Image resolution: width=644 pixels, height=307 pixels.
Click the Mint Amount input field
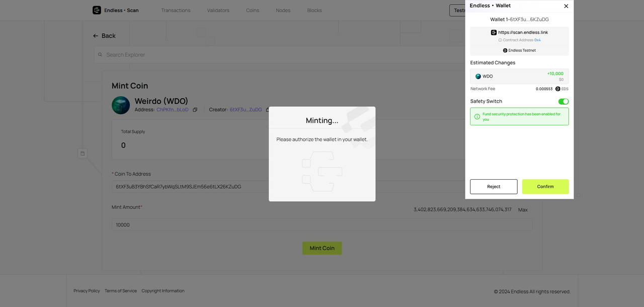click(322, 225)
